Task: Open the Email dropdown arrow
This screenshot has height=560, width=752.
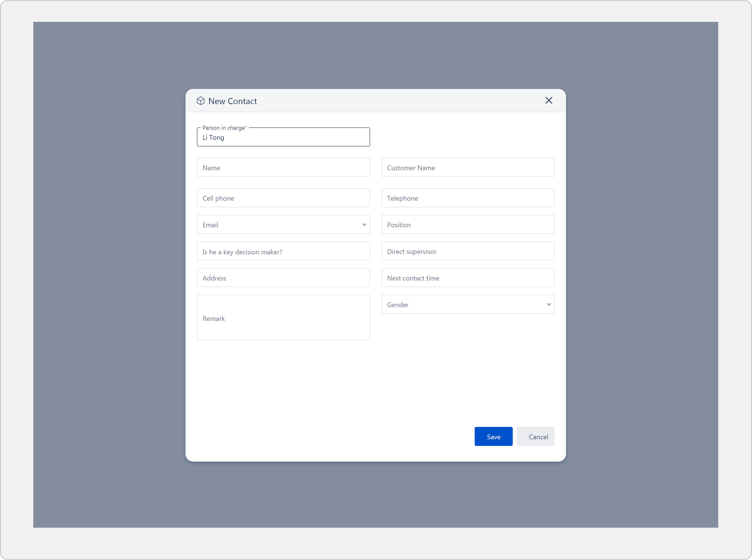Action: pos(364,225)
